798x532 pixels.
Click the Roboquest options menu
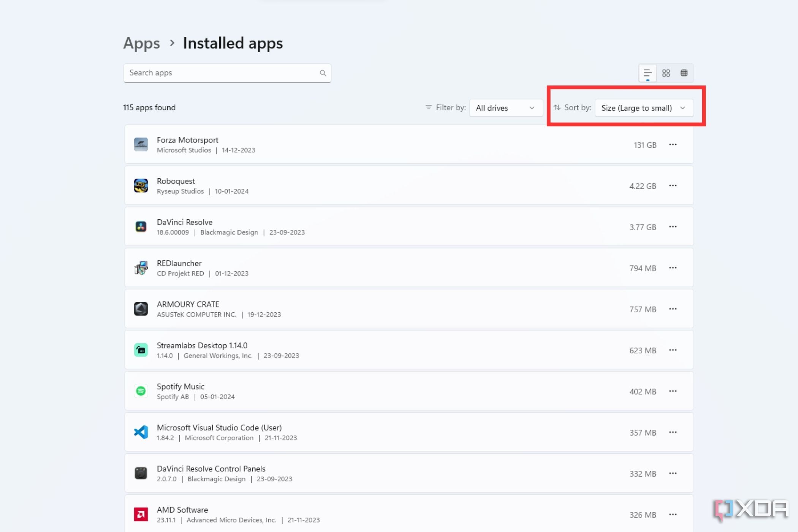pos(673,186)
